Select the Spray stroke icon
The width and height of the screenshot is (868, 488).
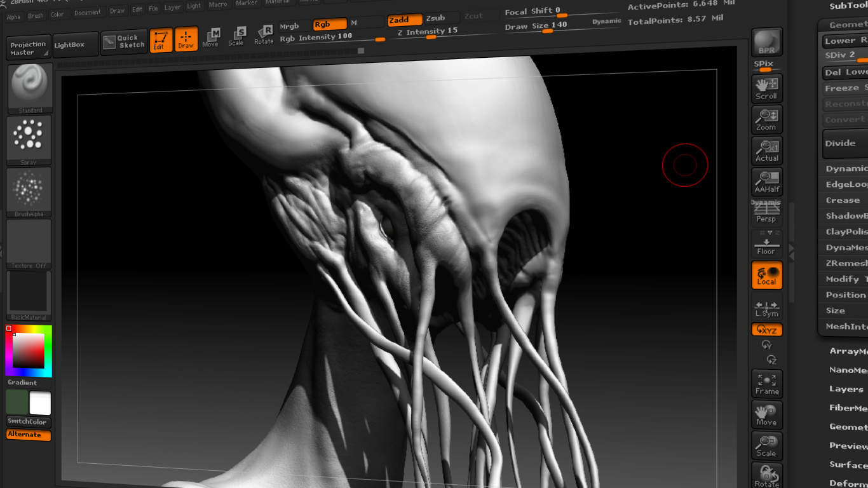tap(29, 140)
